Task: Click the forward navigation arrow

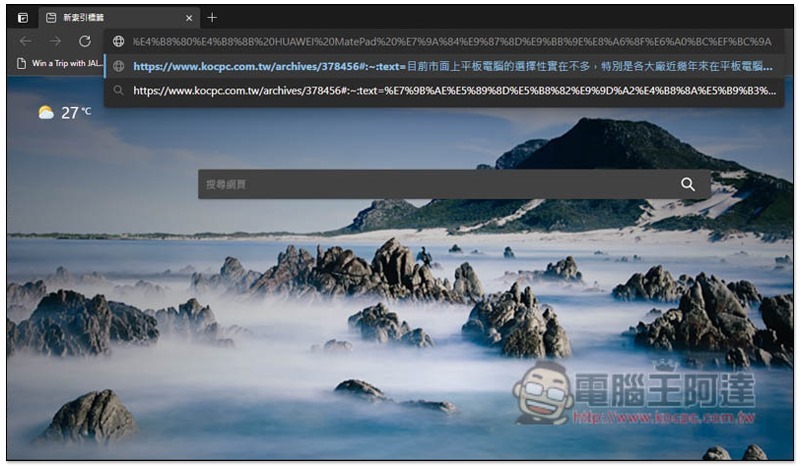Action: (55, 41)
